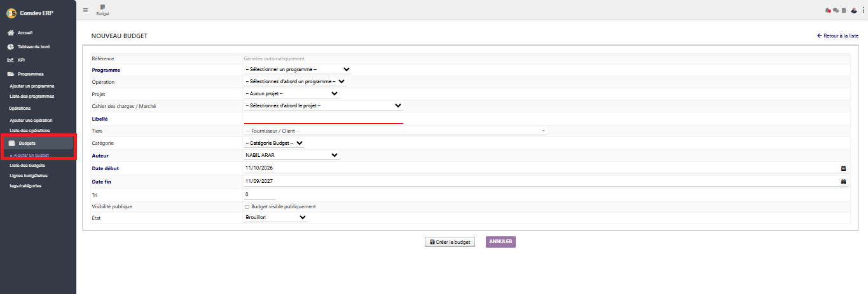The image size is (868, 294).
Task: Open the Projet dropdown
Action: click(x=292, y=93)
